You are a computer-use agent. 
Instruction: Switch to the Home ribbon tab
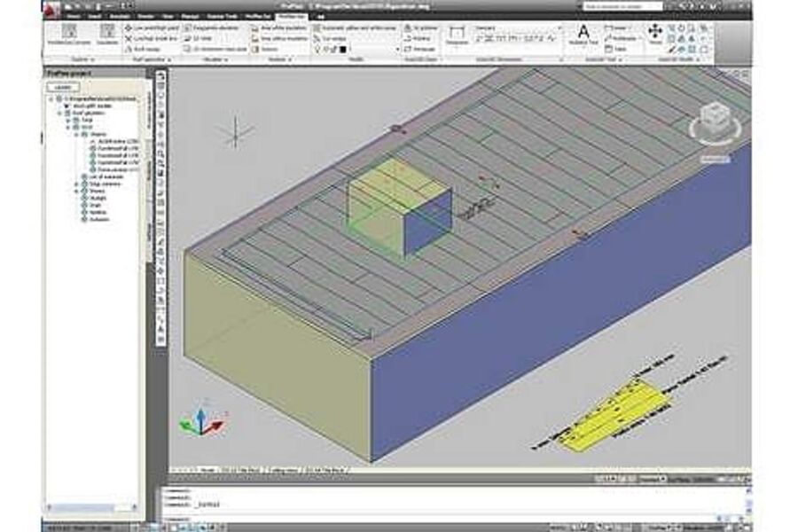point(74,16)
